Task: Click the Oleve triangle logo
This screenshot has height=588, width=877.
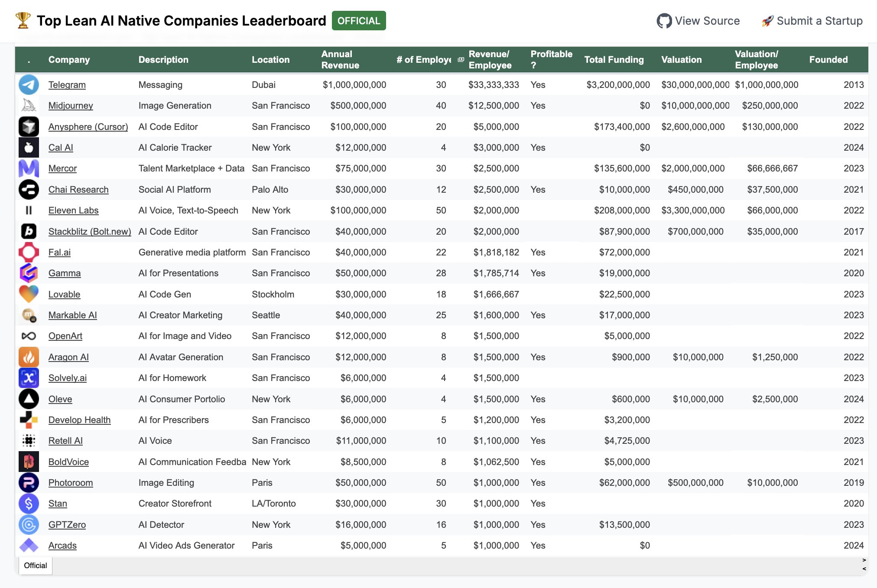Action: [29, 399]
